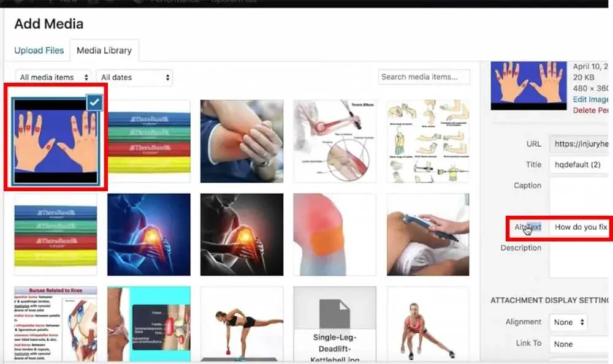Image resolution: width=613 pixels, height=364 pixels.
Task: Focus the Search media items field
Action: 424,77
